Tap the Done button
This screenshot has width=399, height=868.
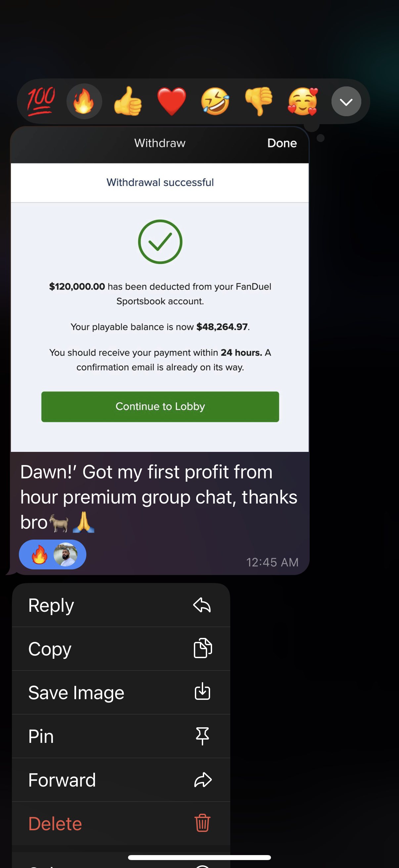pos(282,143)
